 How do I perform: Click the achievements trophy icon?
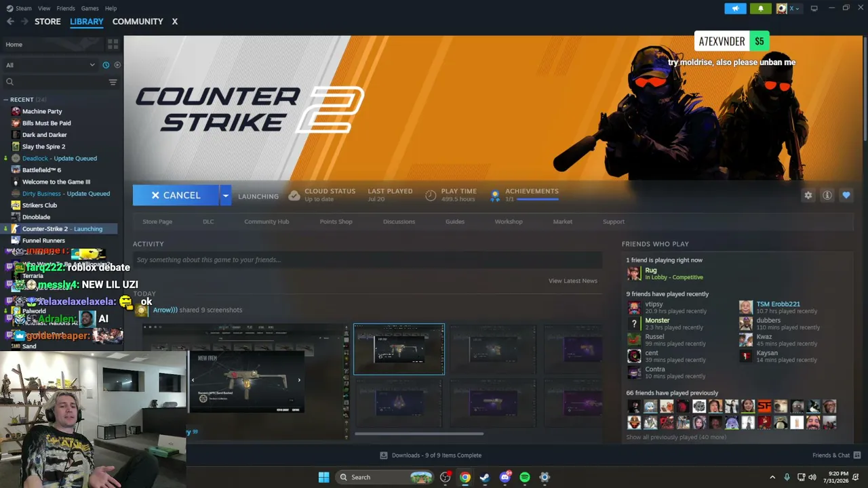coord(495,195)
